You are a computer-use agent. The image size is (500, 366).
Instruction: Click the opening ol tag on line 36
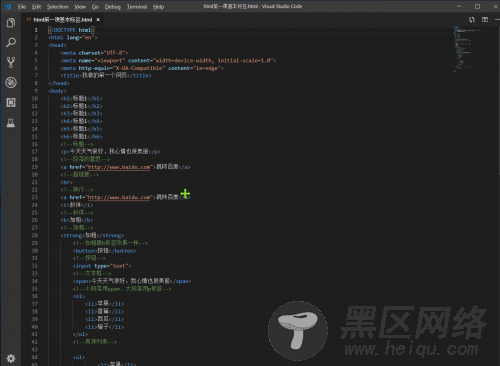(x=79, y=296)
